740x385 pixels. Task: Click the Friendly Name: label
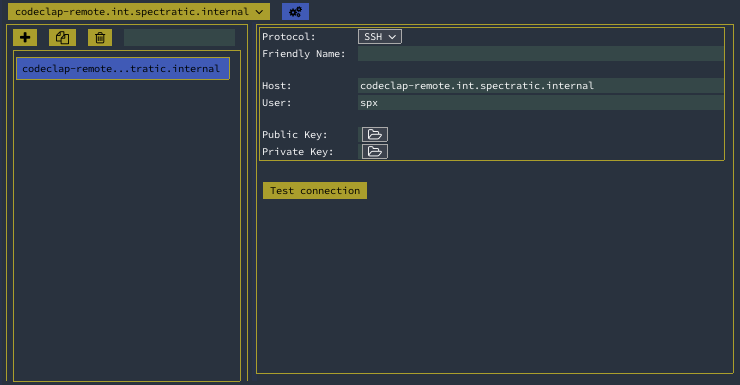pyautogui.click(x=303, y=54)
